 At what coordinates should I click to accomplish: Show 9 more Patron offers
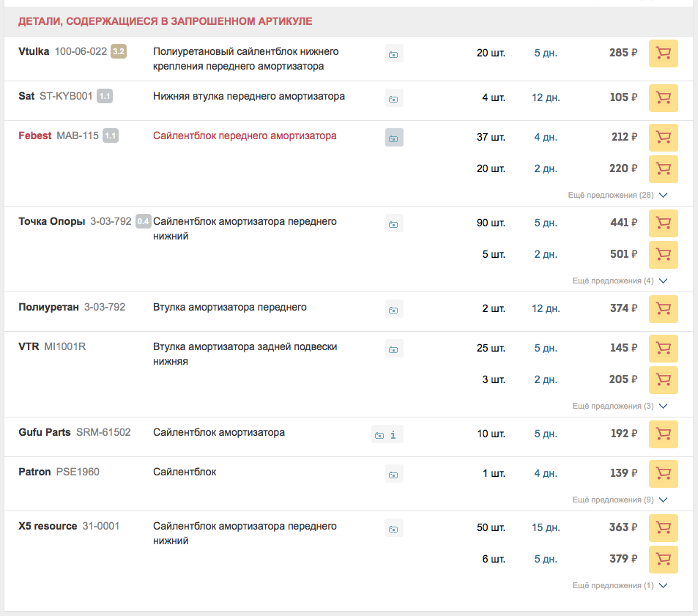click(x=620, y=500)
